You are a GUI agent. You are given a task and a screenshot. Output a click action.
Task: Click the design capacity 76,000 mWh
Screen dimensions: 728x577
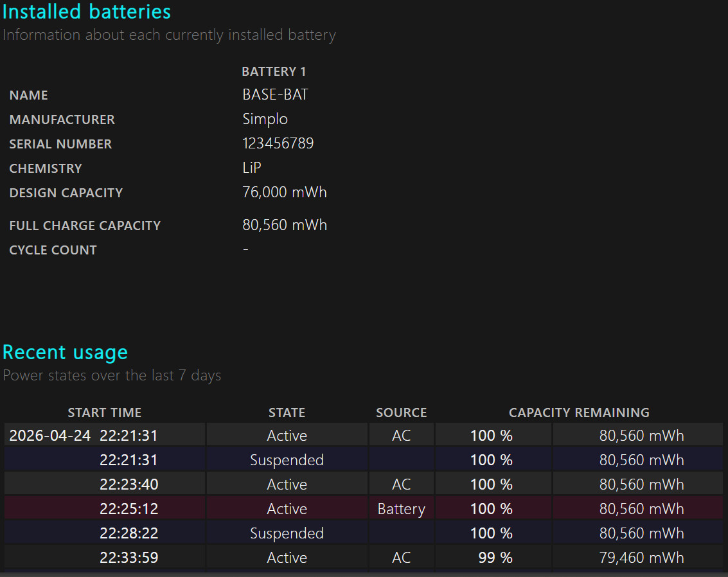click(x=285, y=192)
